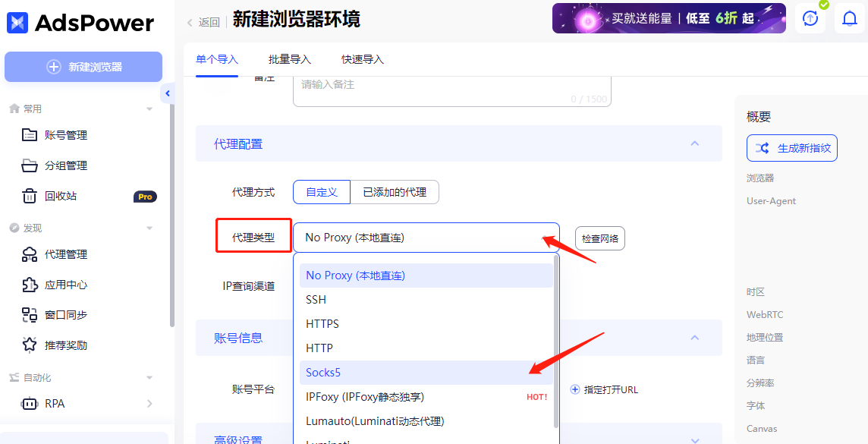Collapse the 自动化 sidebar group

[149, 377]
